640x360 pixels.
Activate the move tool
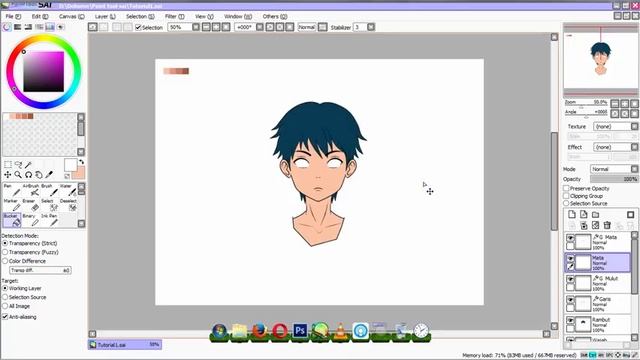pos(8,175)
